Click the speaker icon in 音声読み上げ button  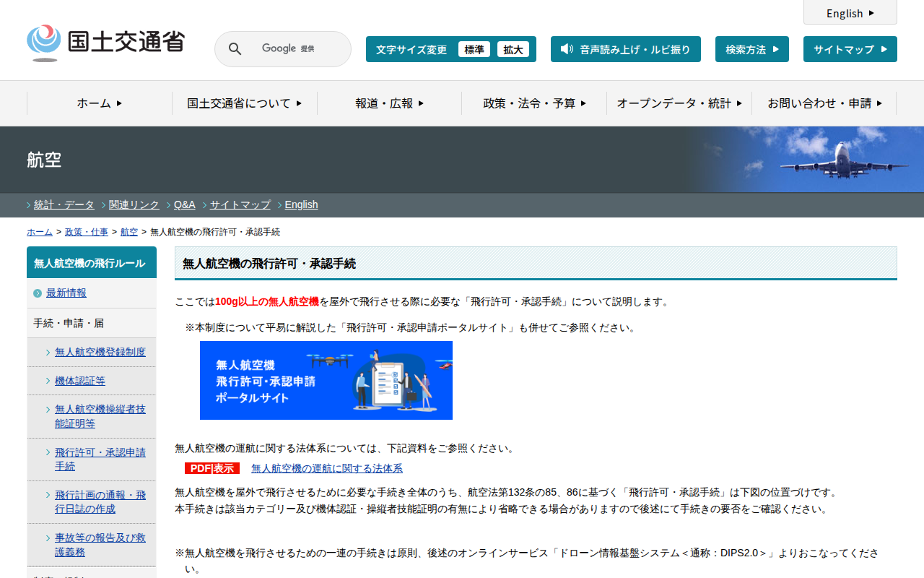click(567, 49)
